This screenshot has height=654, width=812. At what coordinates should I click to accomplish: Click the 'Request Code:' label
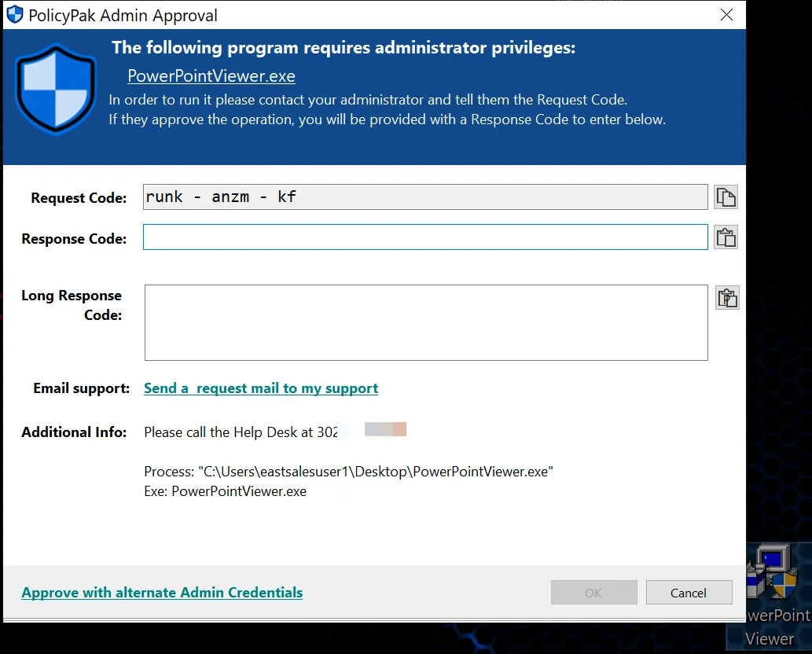tap(79, 198)
